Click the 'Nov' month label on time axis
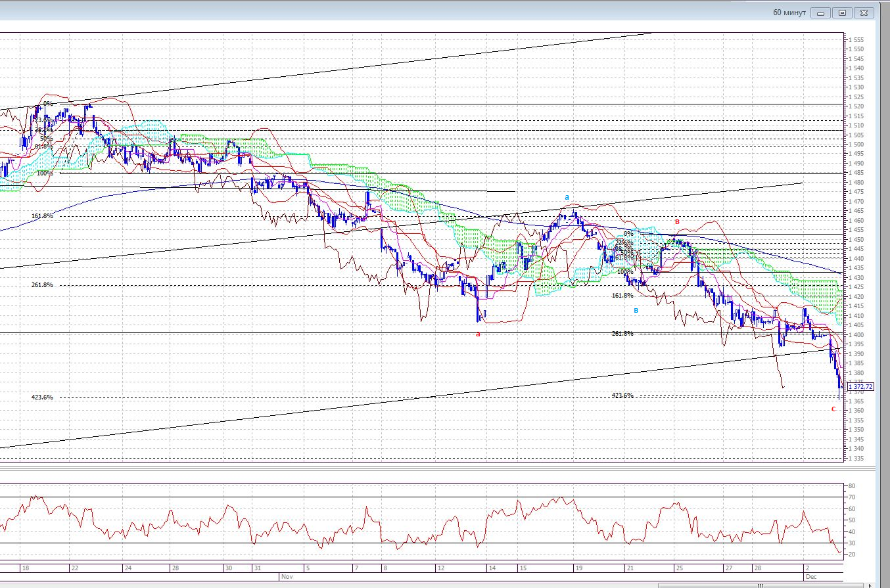Image resolution: width=890 pixels, height=588 pixels. (287, 576)
